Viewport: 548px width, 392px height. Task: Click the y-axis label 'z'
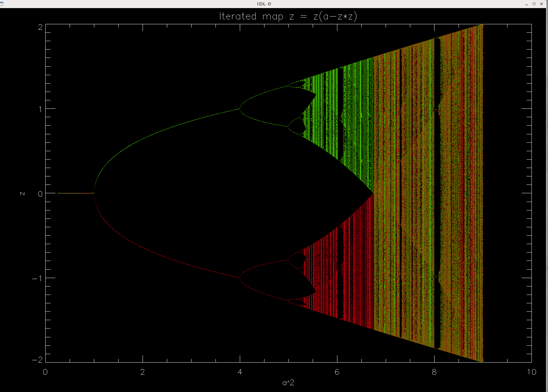point(22,194)
